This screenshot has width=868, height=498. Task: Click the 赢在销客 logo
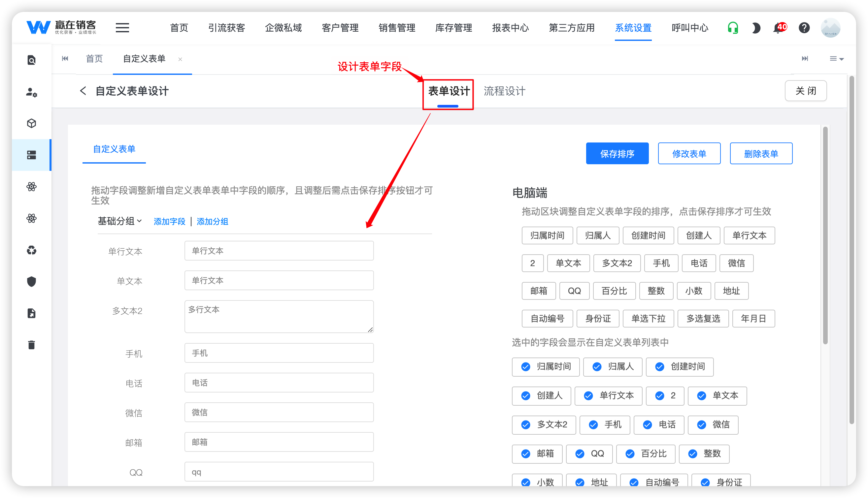pos(62,27)
